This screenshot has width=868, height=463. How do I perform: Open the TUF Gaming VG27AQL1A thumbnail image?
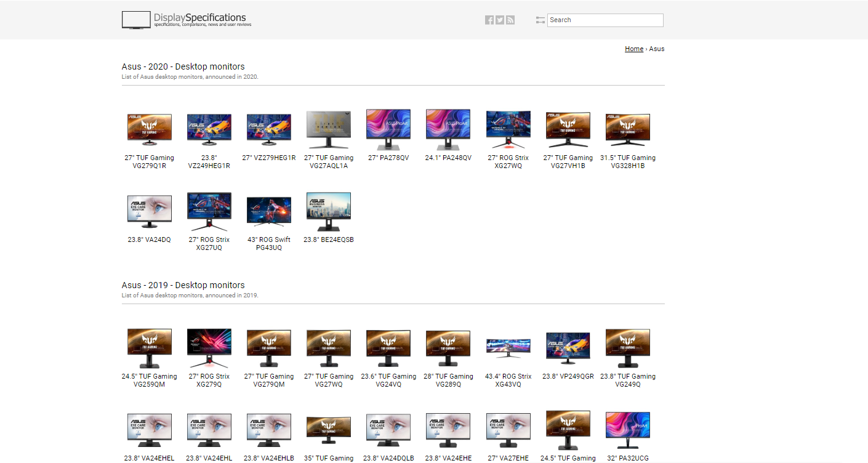[x=329, y=129]
